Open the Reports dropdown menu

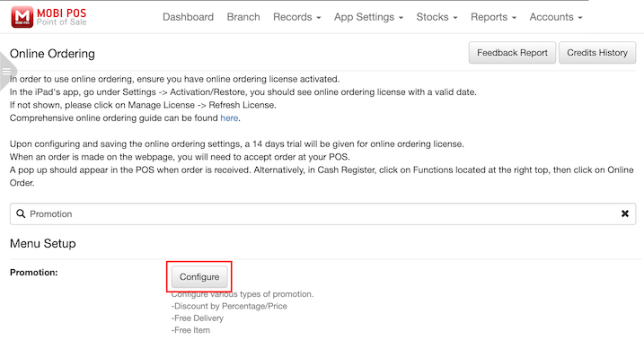pyautogui.click(x=493, y=17)
